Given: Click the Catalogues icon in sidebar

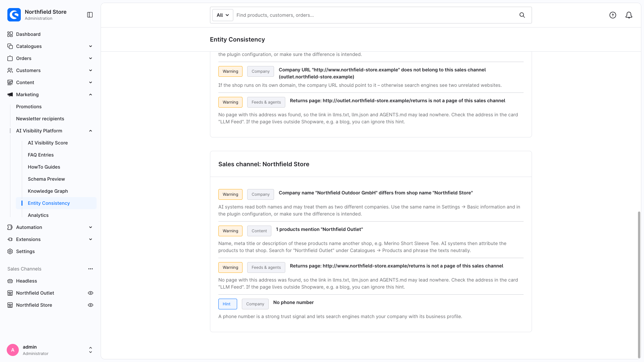Looking at the screenshot, I should point(10,46).
